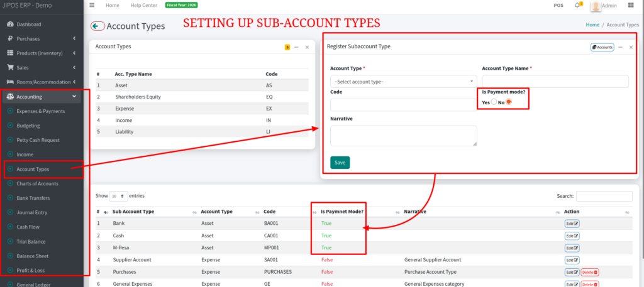644x287 pixels.
Task: Click the 'BA001' code cell
Action: [x=271, y=224]
